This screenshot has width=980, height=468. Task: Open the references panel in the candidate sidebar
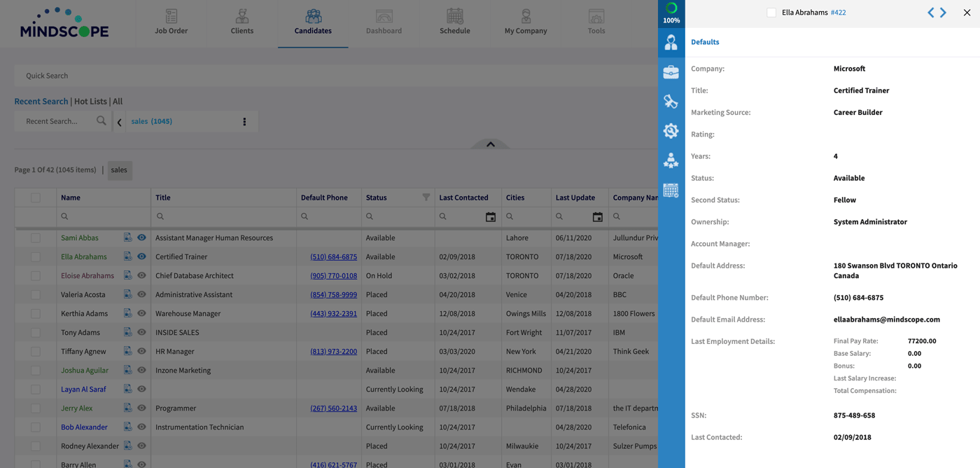(x=671, y=160)
